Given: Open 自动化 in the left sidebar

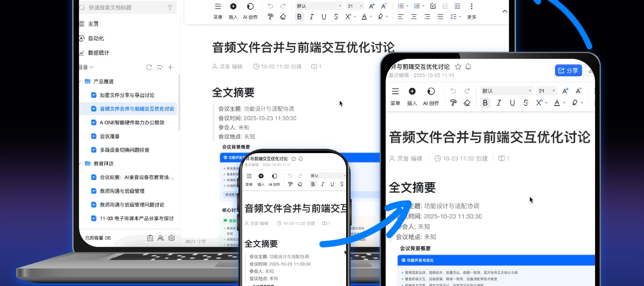Looking at the screenshot, I should point(96,38).
